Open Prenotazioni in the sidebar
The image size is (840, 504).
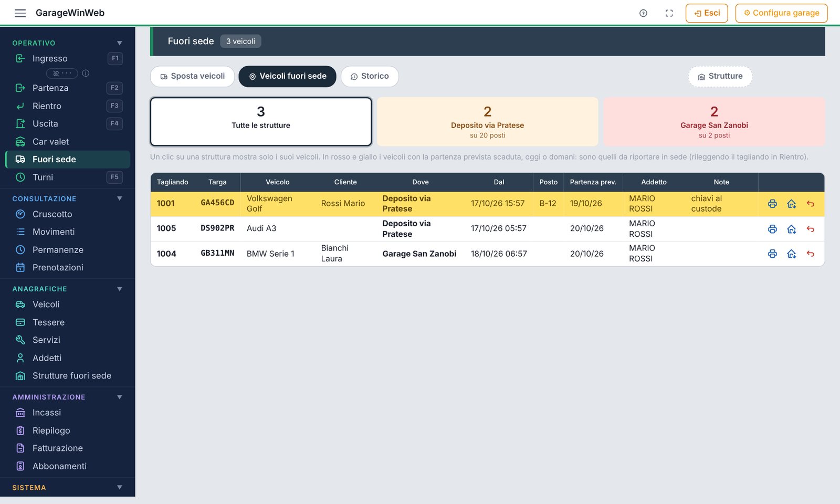point(68,268)
